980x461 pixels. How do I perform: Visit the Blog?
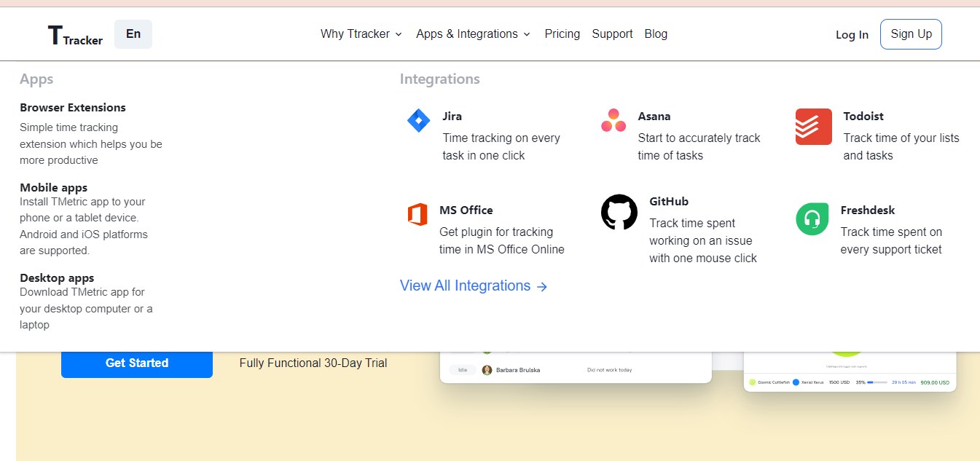(x=656, y=34)
